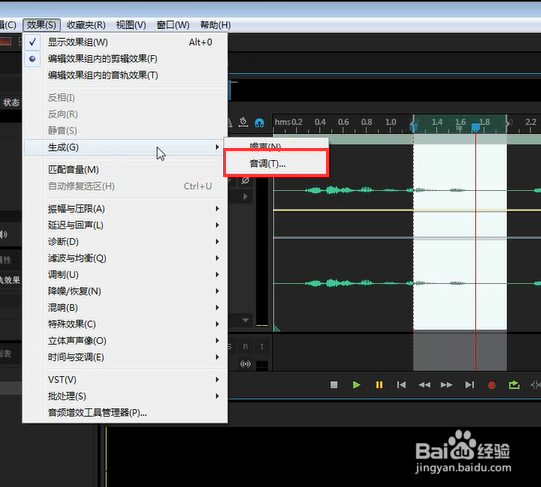This screenshot has height=487, width=541.
Task: Expand 特殊效果(C) submenu
Action: tap(125, 324)
